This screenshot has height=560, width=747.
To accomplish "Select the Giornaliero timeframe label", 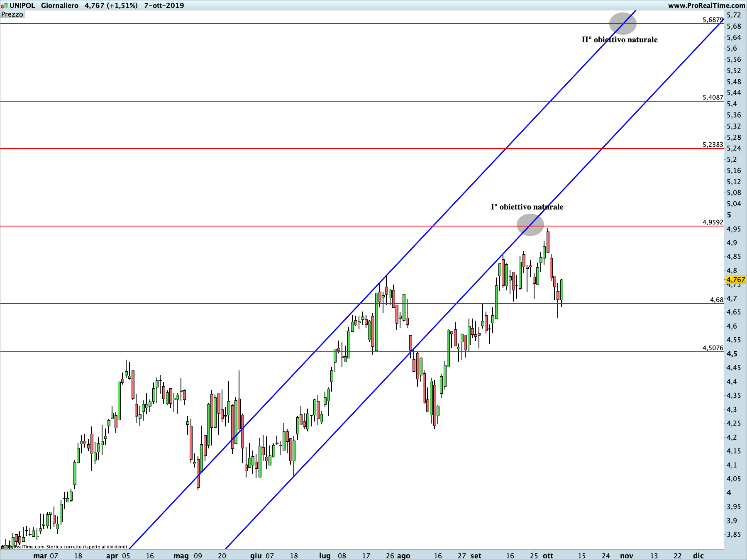I will point(60,5).
